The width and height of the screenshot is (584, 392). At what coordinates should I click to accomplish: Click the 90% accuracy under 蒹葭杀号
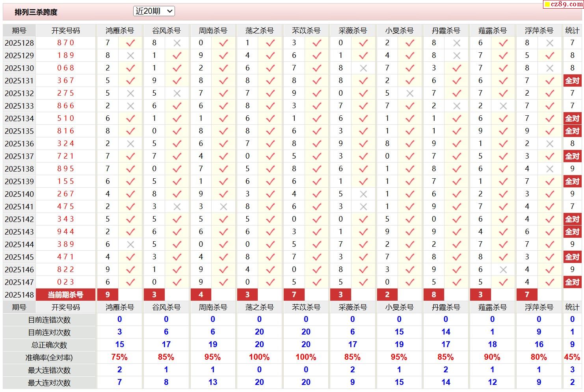pos(492,357)
